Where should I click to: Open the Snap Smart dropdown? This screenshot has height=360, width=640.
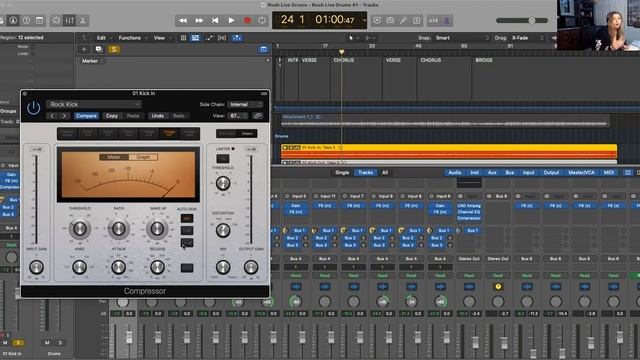tap(462, 38)
